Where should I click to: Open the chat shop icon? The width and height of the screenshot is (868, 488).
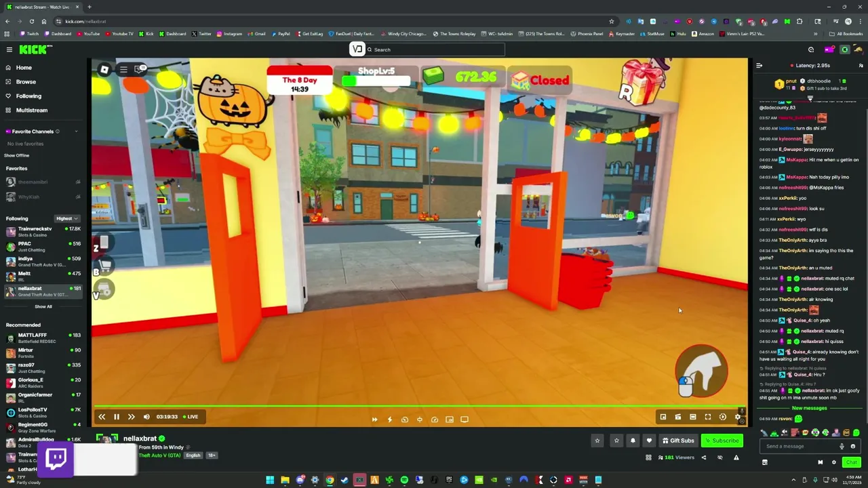pyautogui.click(x=764, y=462)
